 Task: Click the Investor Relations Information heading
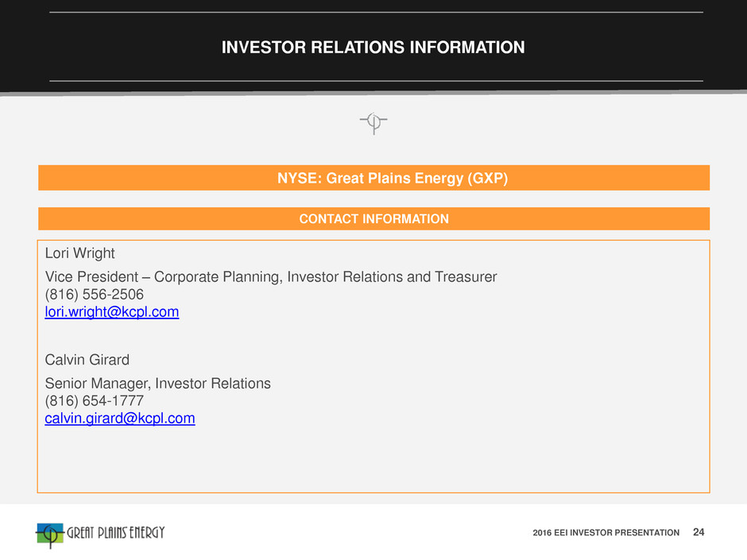(x=373, y=47)
